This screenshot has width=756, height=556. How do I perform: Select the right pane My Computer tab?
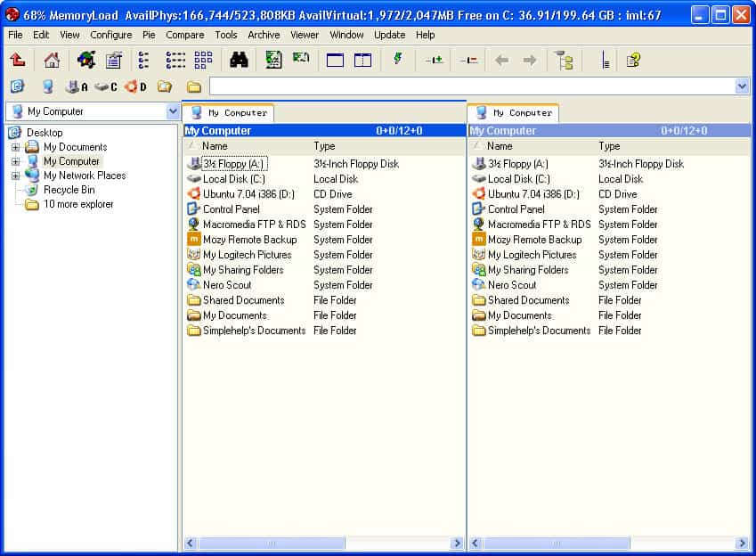514,113
